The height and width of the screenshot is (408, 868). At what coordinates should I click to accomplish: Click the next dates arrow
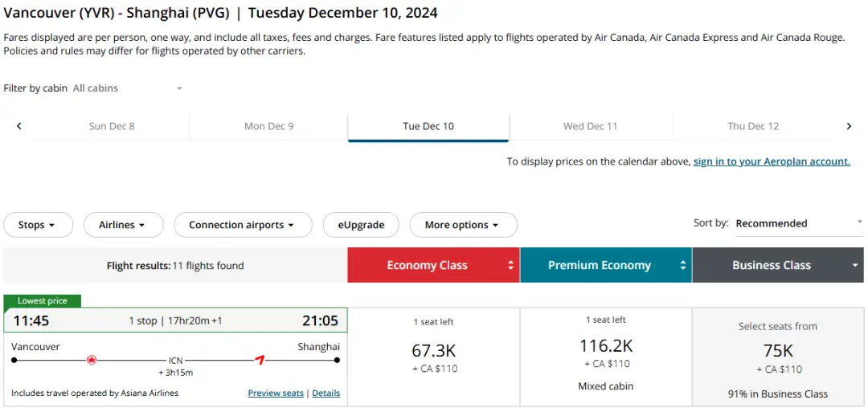coord(849,126)
